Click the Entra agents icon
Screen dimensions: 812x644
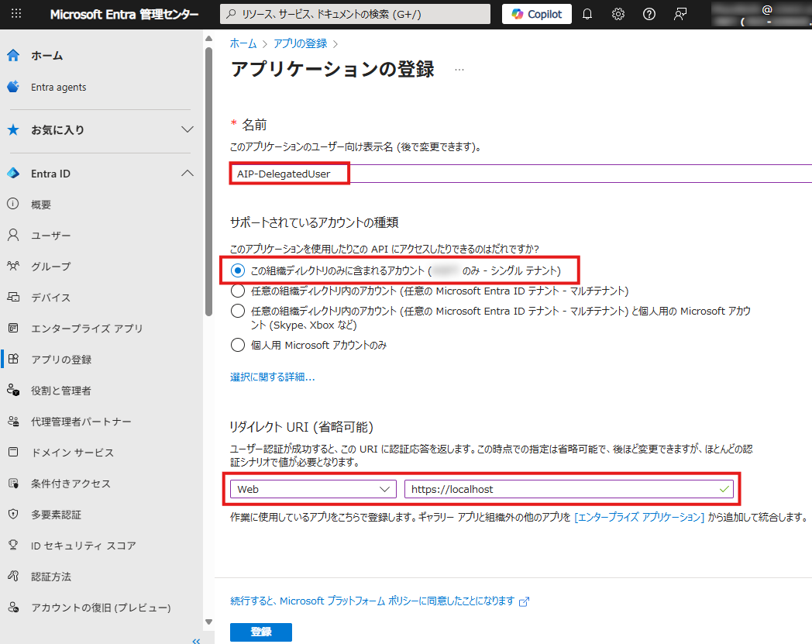click(x=13, y=87)
